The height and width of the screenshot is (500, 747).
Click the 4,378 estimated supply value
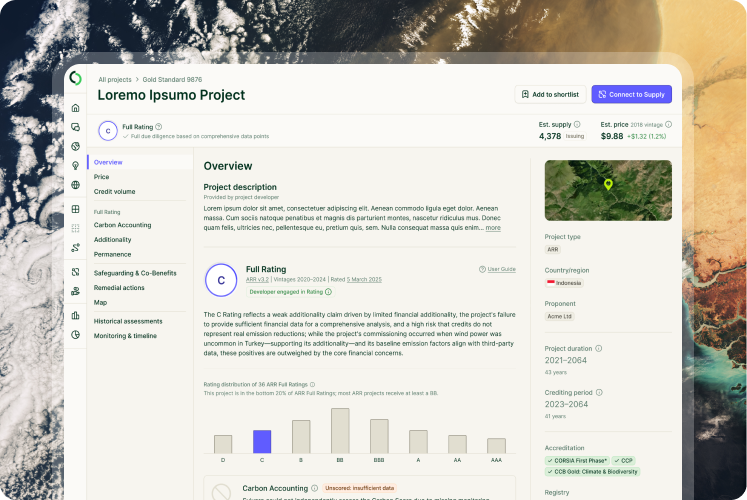click(x=550, y=136)
